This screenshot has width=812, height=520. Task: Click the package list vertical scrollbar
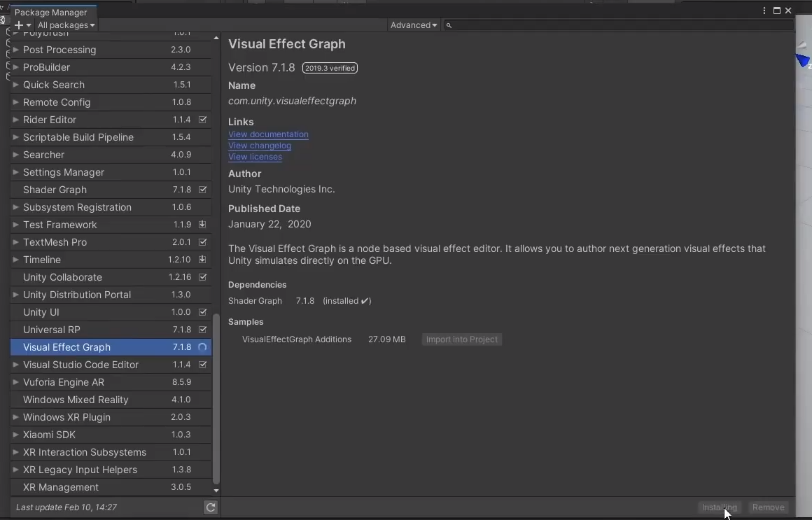(x=216, y=399)
